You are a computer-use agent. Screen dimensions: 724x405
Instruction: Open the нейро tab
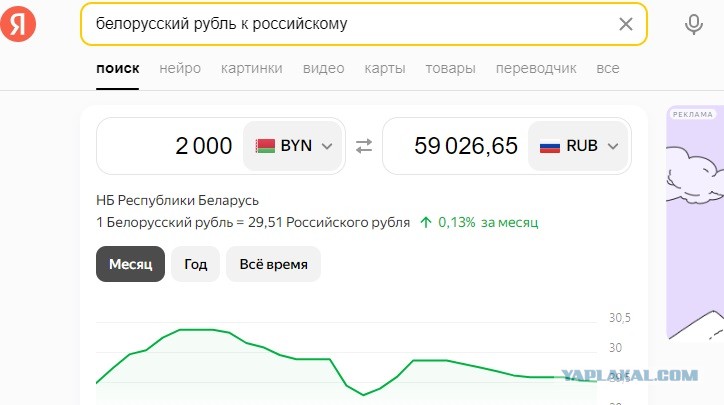180,68
